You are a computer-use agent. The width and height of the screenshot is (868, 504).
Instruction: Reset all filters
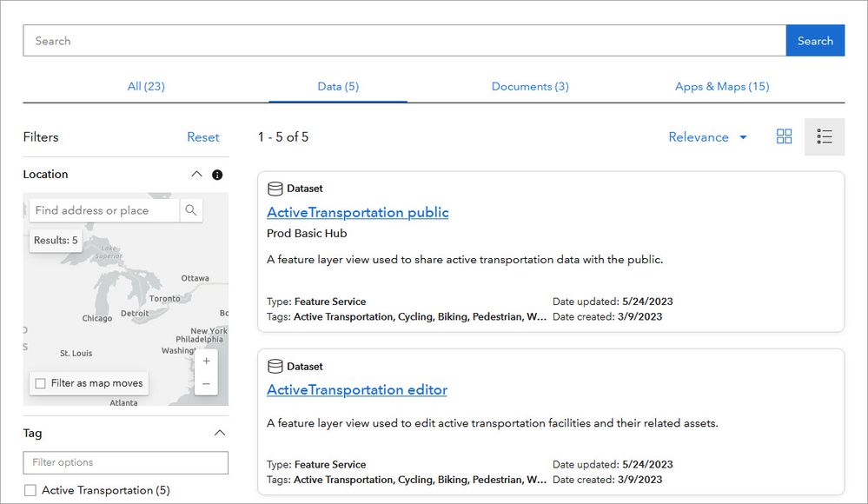[203, 137]
